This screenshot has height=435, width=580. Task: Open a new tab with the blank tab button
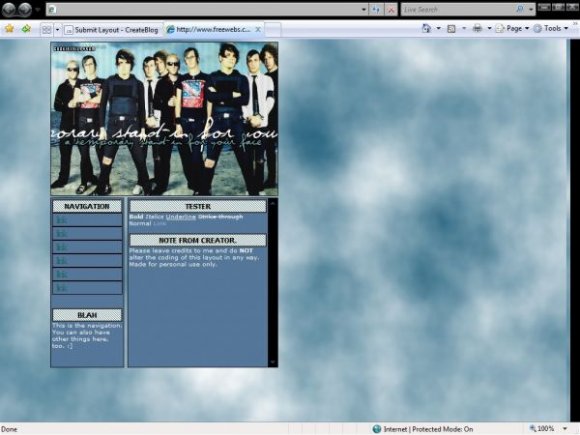click(273, 30)
